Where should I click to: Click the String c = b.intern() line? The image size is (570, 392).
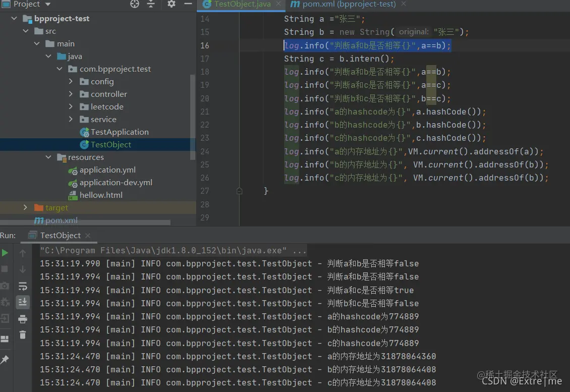tap(339, 59)
